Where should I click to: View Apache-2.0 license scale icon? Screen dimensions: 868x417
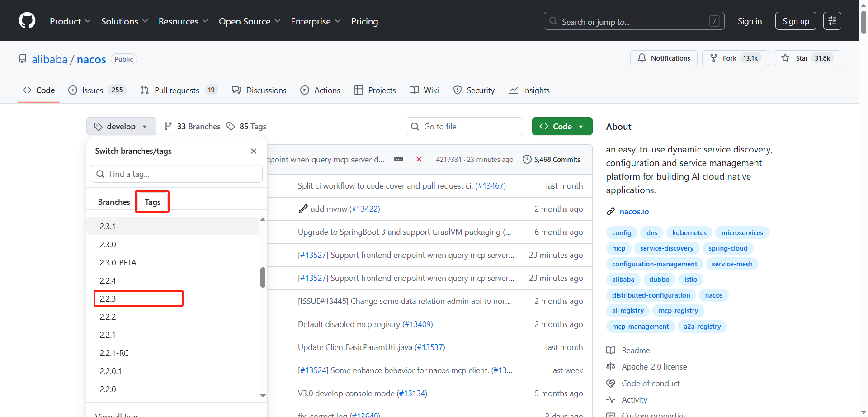pos(611,367)
